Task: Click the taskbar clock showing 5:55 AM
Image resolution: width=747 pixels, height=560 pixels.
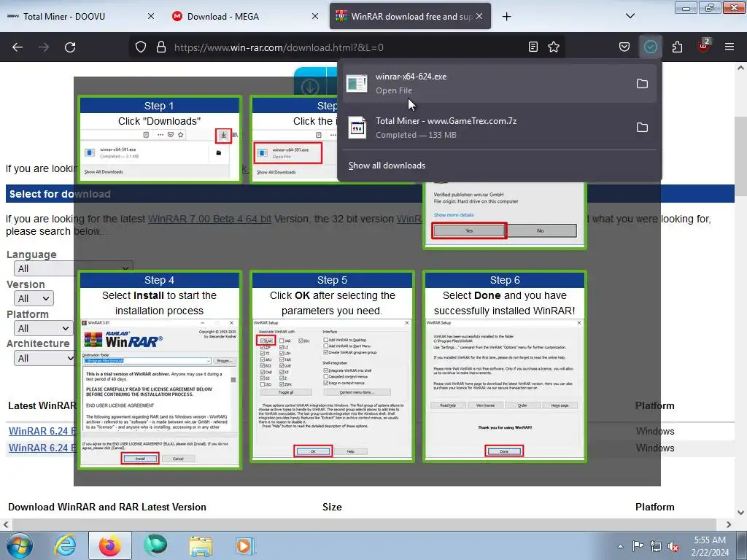Action: [710, 546]
